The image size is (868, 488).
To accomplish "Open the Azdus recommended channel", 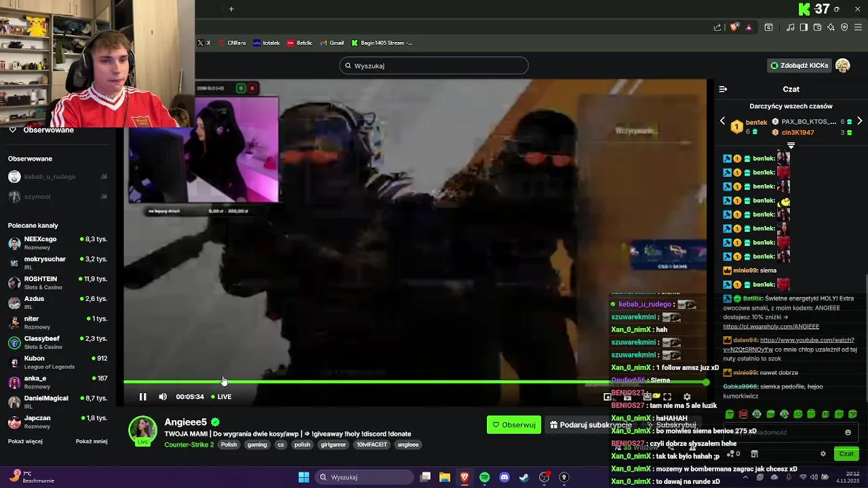I will pos(58,302).
